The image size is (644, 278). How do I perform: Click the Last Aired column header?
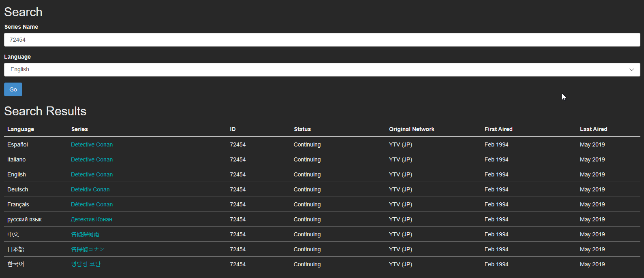(x=594, y=129)
